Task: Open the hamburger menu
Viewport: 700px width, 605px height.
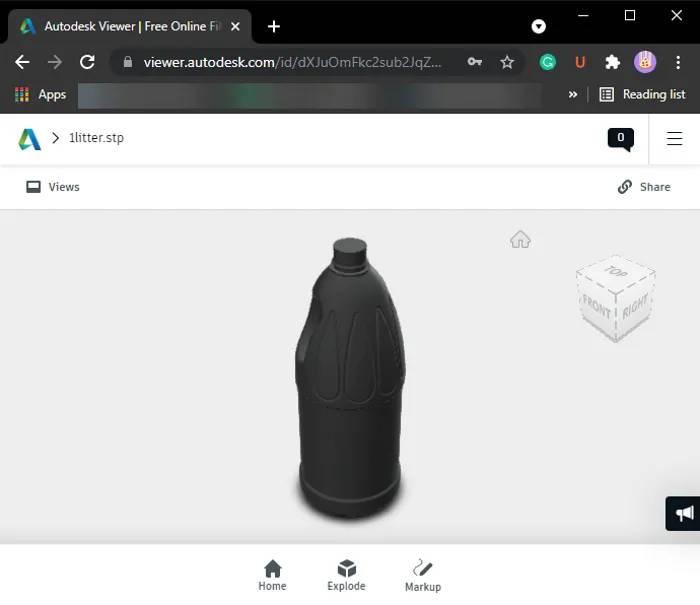Action: (x=674, y=138)
